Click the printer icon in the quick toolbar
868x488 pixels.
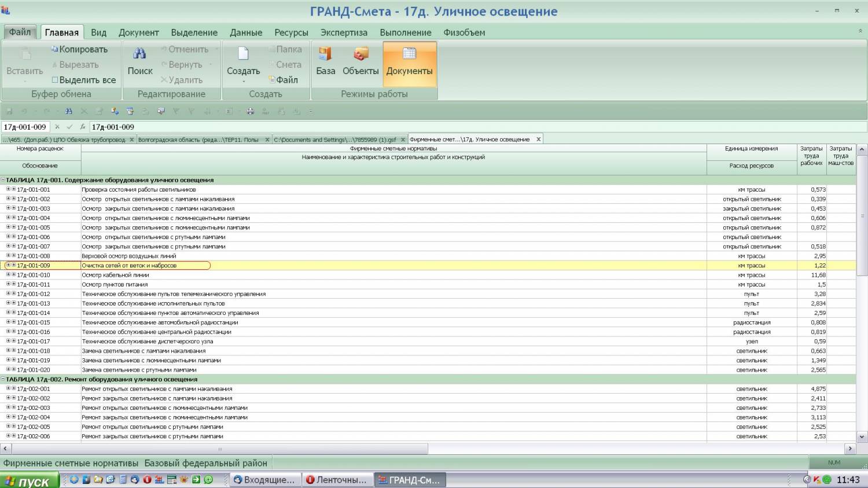coord(250,111)
